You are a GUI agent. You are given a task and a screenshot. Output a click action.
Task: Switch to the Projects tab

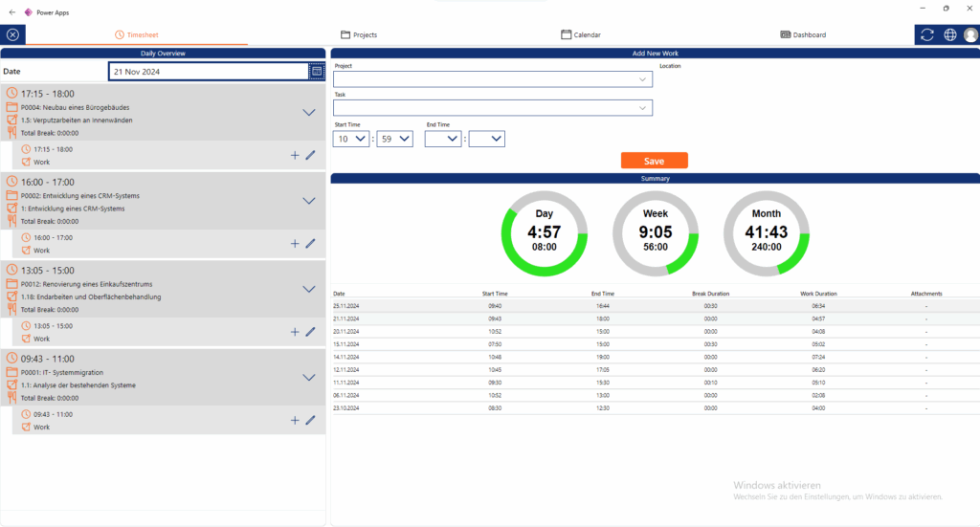click(x=359, y=34)
